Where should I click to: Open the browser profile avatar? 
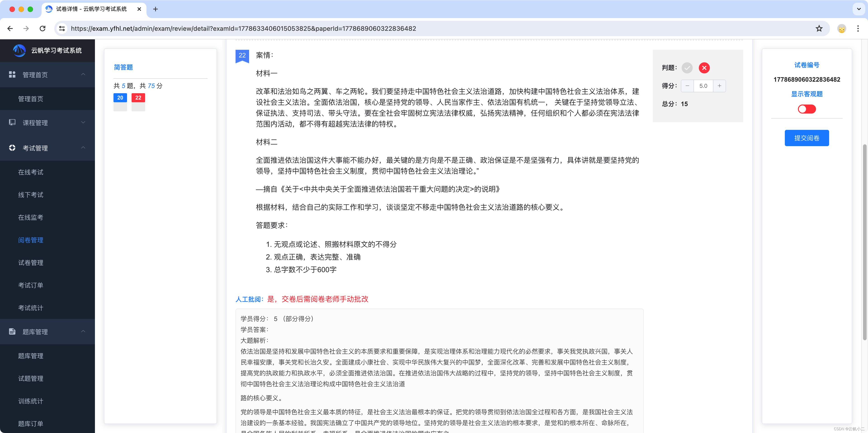point(842,29)
